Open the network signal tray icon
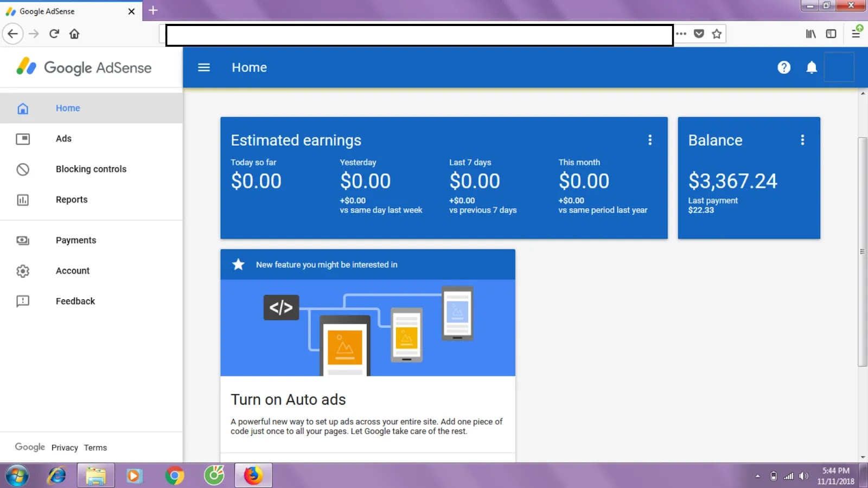868x488 pixels. 788,476
